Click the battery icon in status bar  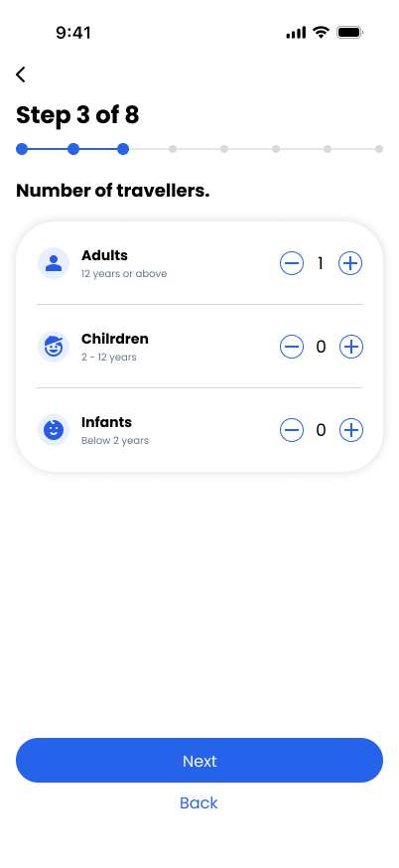[349, 33]
